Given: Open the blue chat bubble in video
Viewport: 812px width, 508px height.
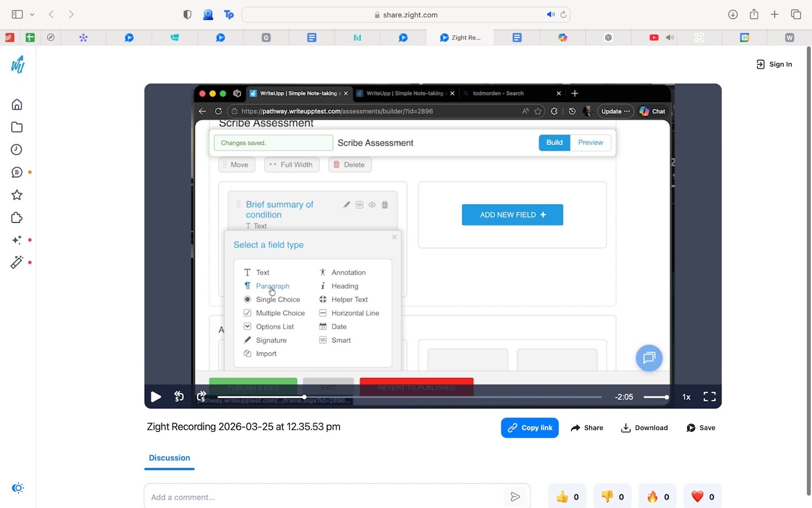Looking at the screenshot, I should point(649,358).
